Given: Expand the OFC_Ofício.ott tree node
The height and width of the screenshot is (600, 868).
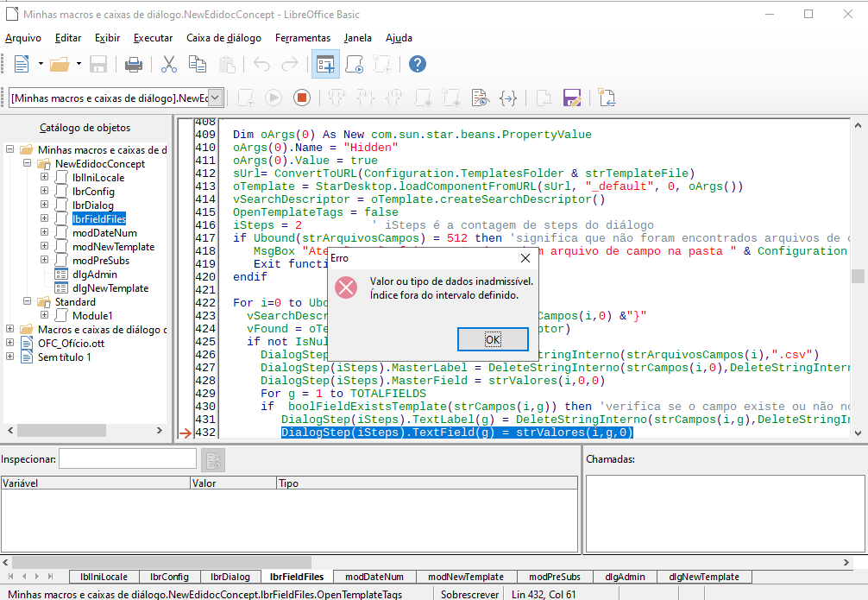Looking at the screenshot, I should [x=10, y=343].
